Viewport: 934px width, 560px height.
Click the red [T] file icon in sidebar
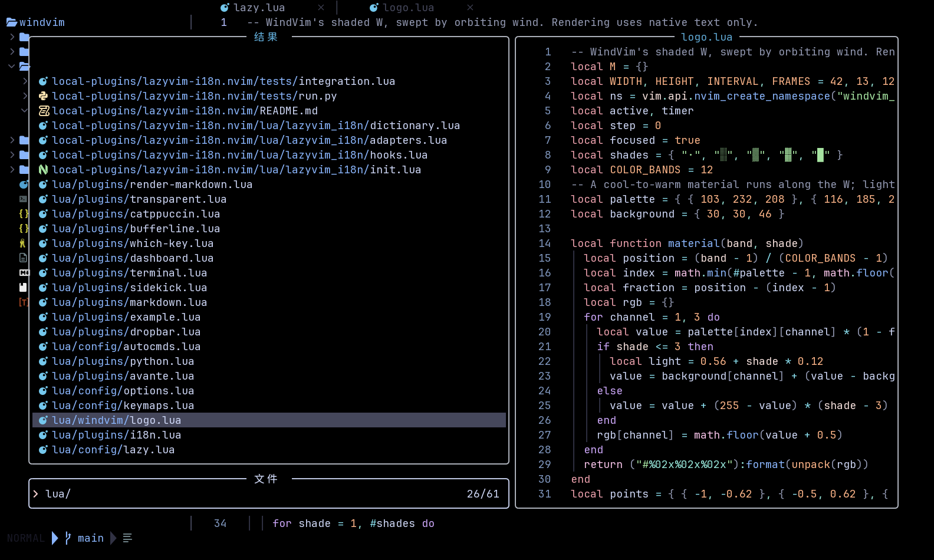[24, 302]
